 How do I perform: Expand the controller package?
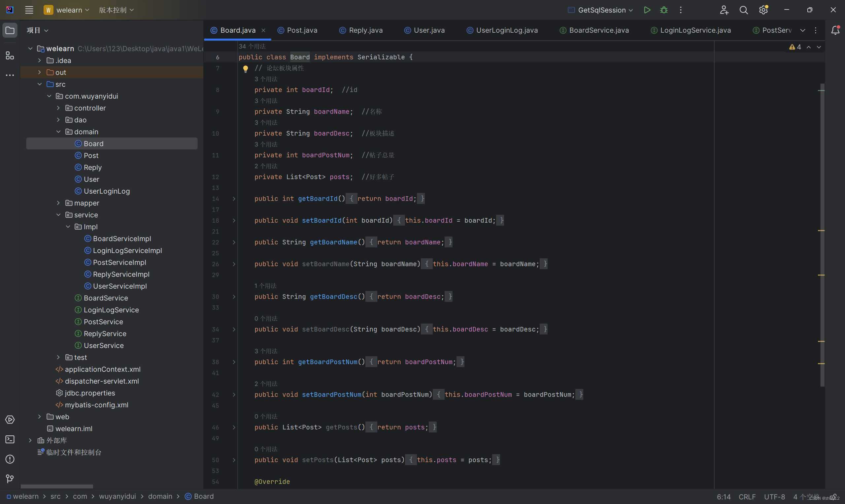(x=58, y=108)
